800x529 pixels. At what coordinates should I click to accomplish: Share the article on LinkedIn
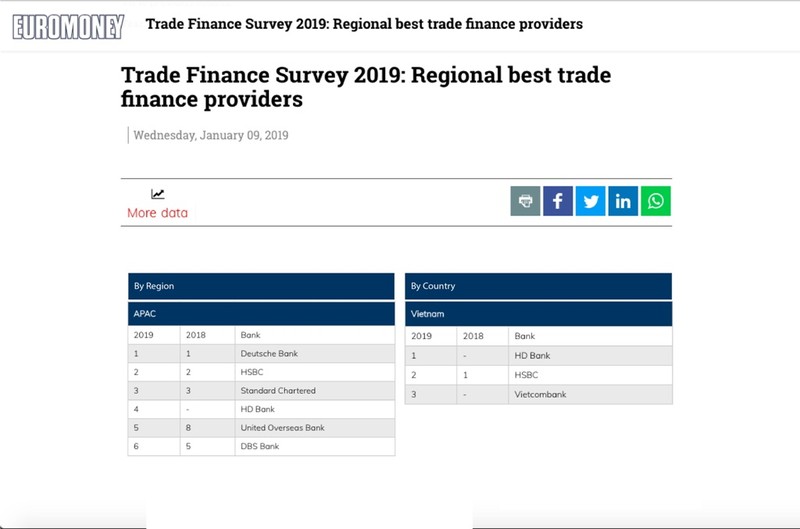click(623, 201)
